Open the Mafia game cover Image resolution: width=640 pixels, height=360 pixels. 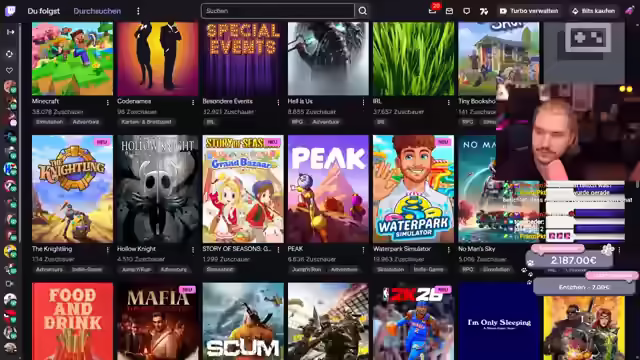158,322
